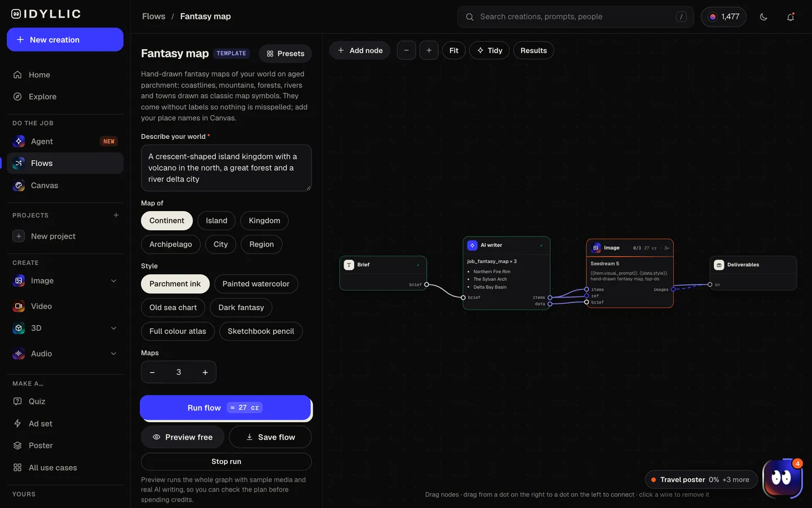Select Flows in the sidebar
The image size is (812, 508).
[65, 163]
